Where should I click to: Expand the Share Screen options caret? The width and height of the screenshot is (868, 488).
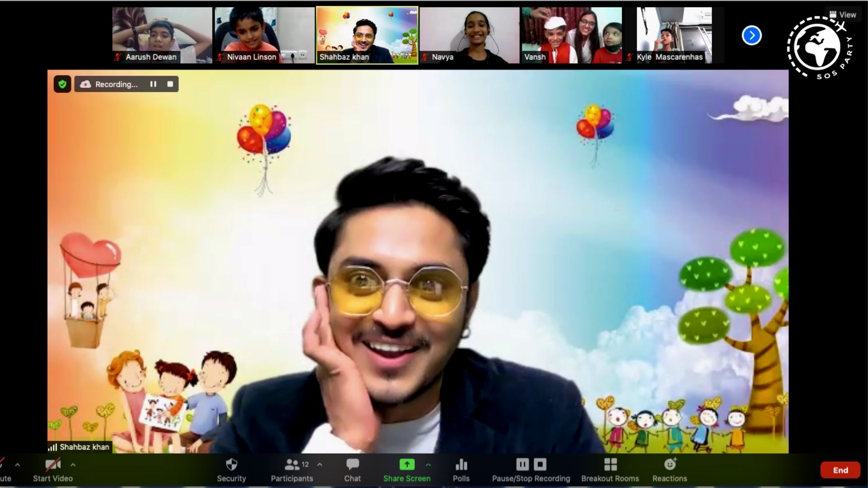(428, 465)
